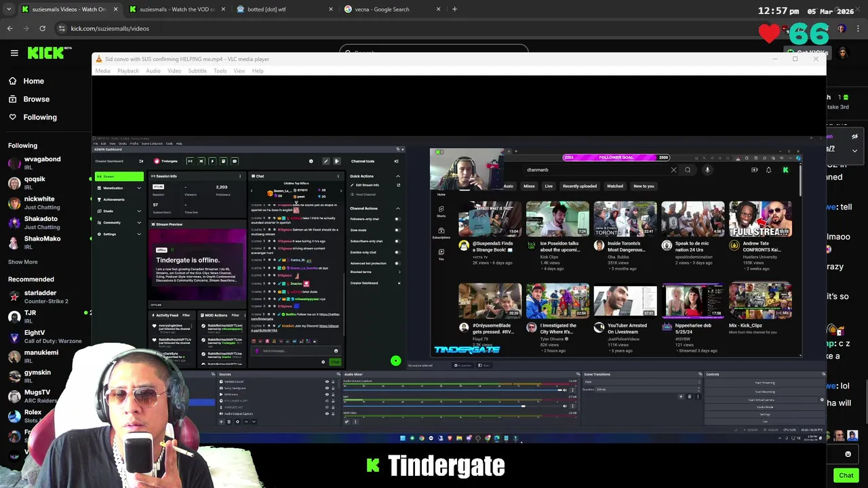
Task: Click the Send message chat field
Action: pyautogui.click(x=295, y=351)
